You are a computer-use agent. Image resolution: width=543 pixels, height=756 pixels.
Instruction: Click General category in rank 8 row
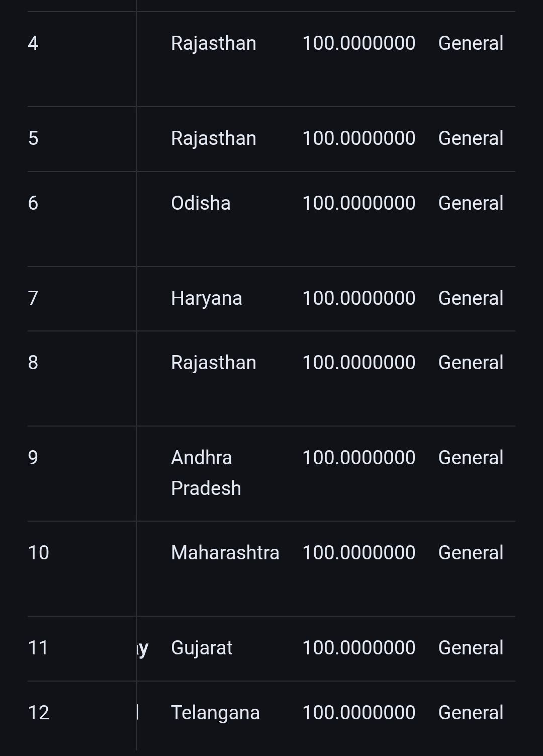click(x=471, y=363)
